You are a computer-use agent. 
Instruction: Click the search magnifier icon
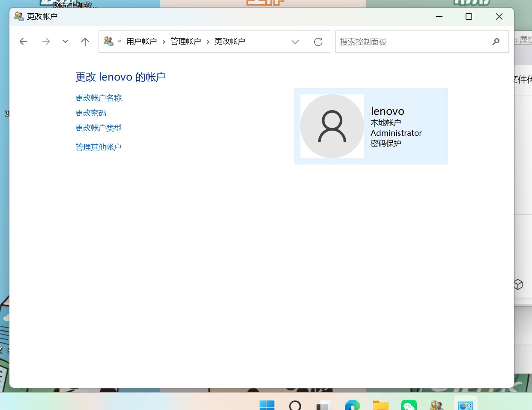(496, 42)
